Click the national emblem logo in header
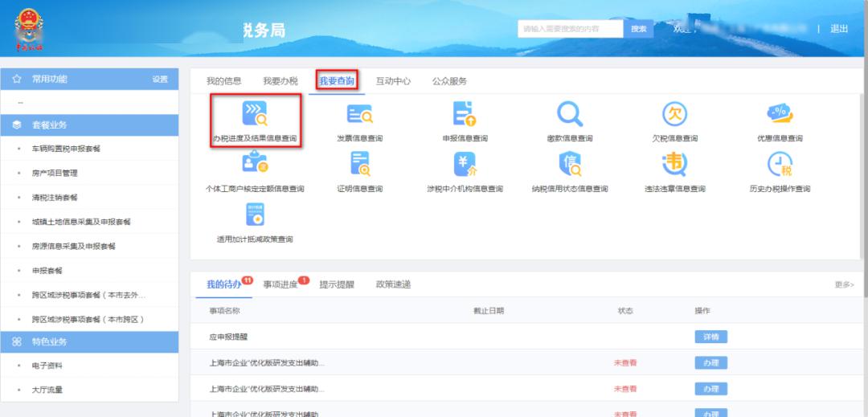The width and height of the screenshot is (868, 417). pyautogui.click(x=29, y=29)
